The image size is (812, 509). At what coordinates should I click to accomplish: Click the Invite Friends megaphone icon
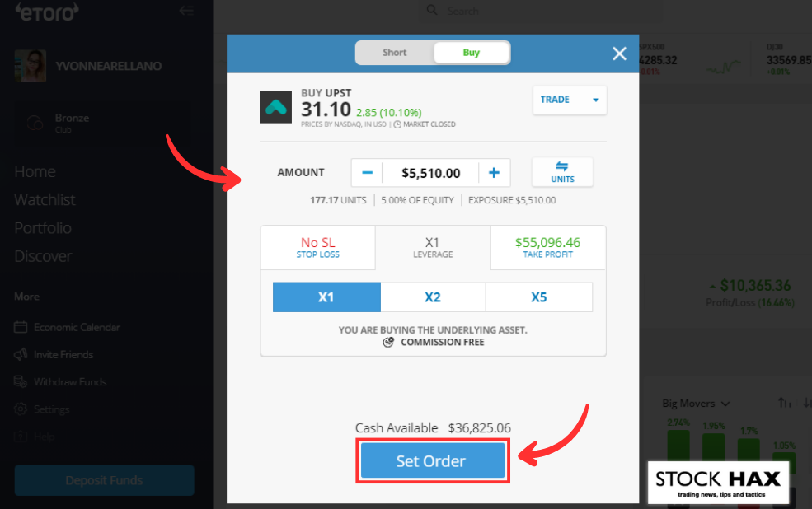click(21, 354)
